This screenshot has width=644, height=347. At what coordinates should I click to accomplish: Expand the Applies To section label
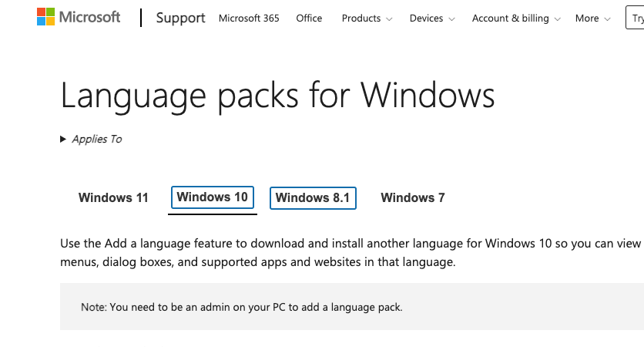point(97,140)
